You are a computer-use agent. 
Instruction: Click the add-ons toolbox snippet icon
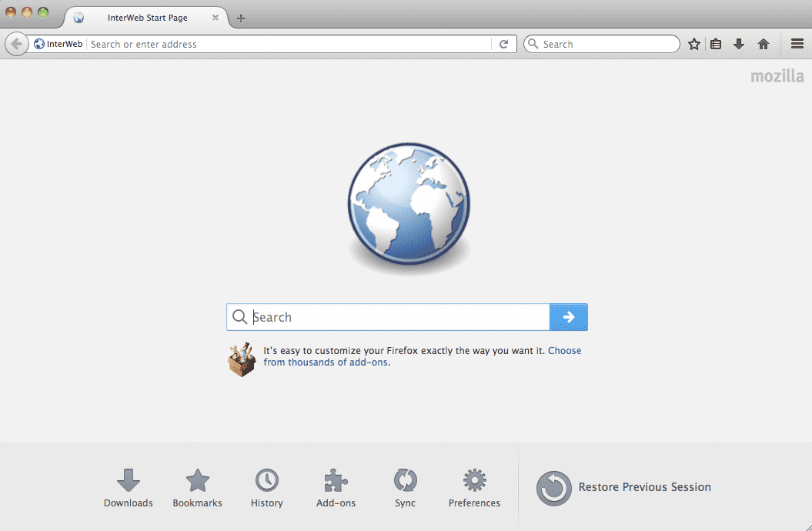tap(242, 359)
